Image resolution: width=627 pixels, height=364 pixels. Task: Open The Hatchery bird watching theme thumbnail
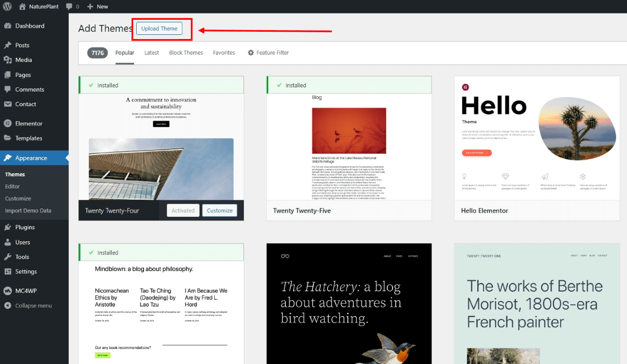pyautogui.click(x=349, y=304)
